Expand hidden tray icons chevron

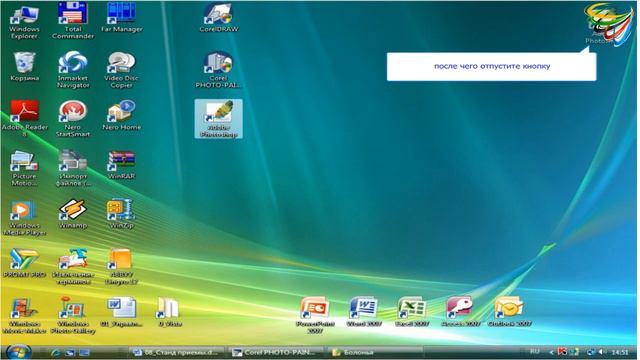coord(551,352)
